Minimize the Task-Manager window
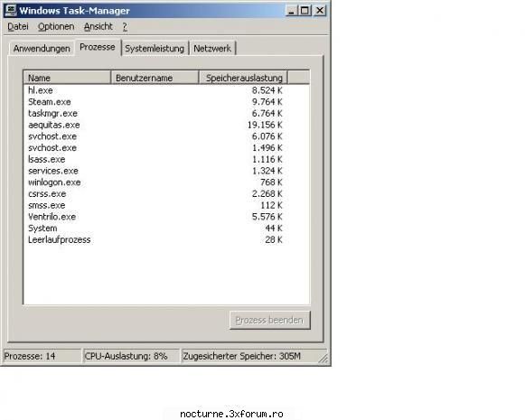 click(x=291, y=10)
